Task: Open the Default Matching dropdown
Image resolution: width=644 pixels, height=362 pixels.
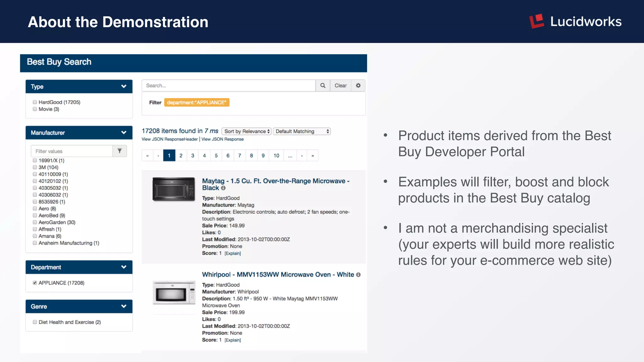Action: pyautogui.click(x=302, y=131)
